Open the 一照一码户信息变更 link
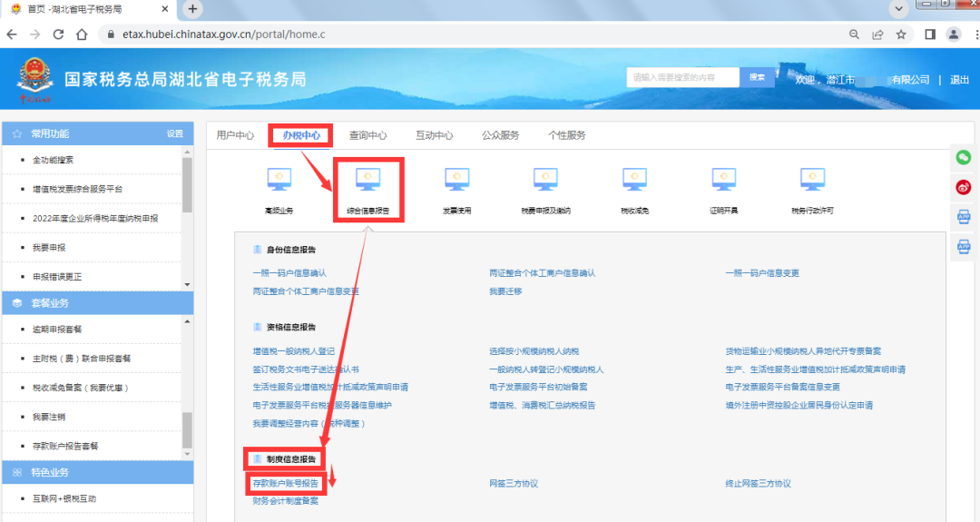Viewport: 980px width, 522px height. 762,273
